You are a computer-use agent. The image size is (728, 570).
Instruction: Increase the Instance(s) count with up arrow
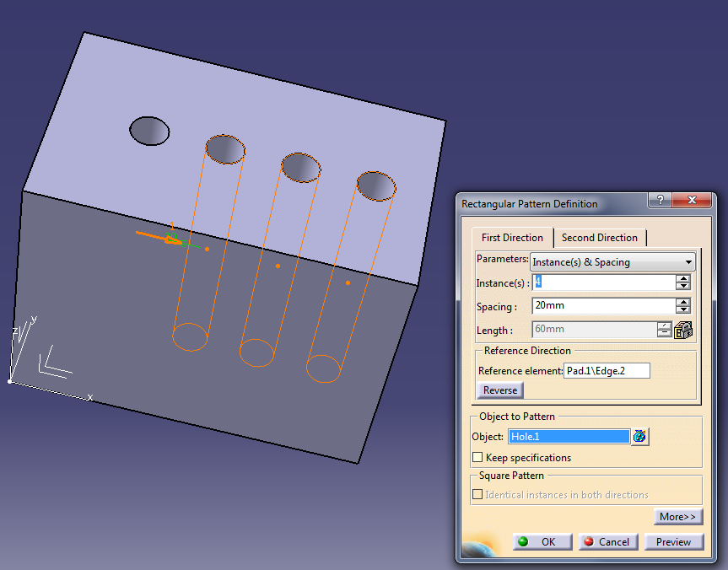coord(683,279)
